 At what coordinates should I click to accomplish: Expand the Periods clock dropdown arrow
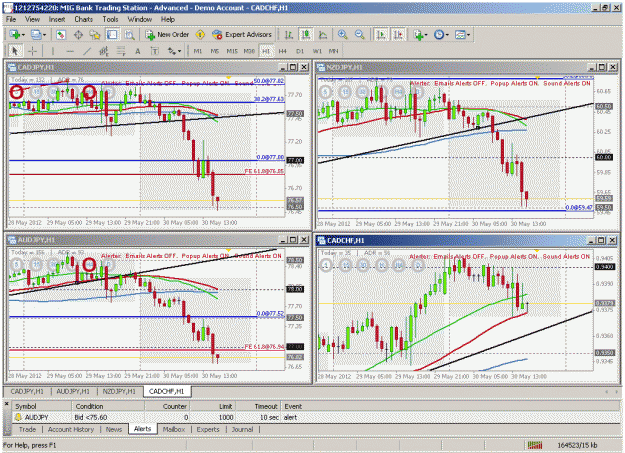point(447,35)
